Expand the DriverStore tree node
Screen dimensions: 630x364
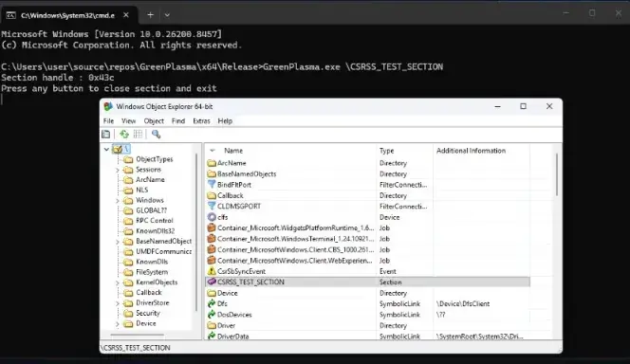click(118, 303)
